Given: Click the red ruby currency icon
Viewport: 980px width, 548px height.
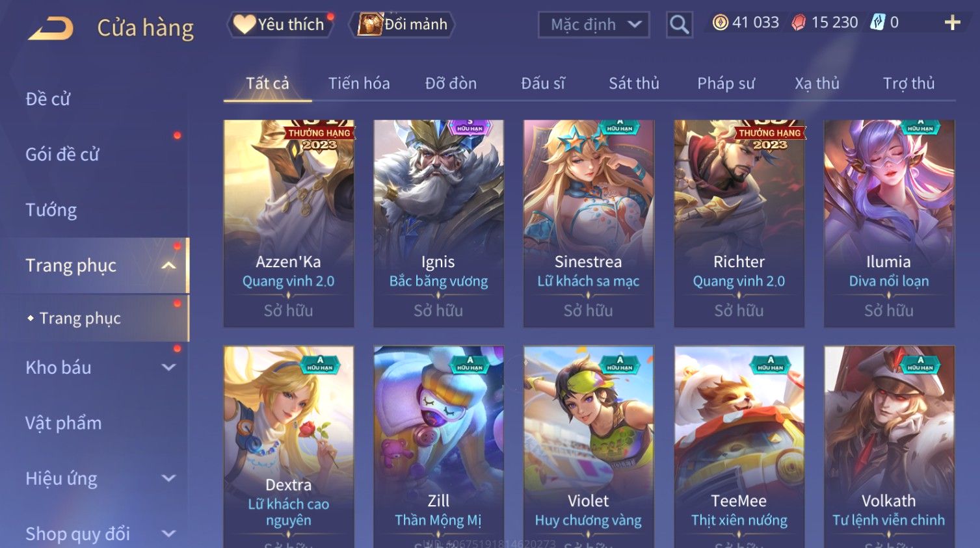Looking at the screenshot, I should [799, 23].
